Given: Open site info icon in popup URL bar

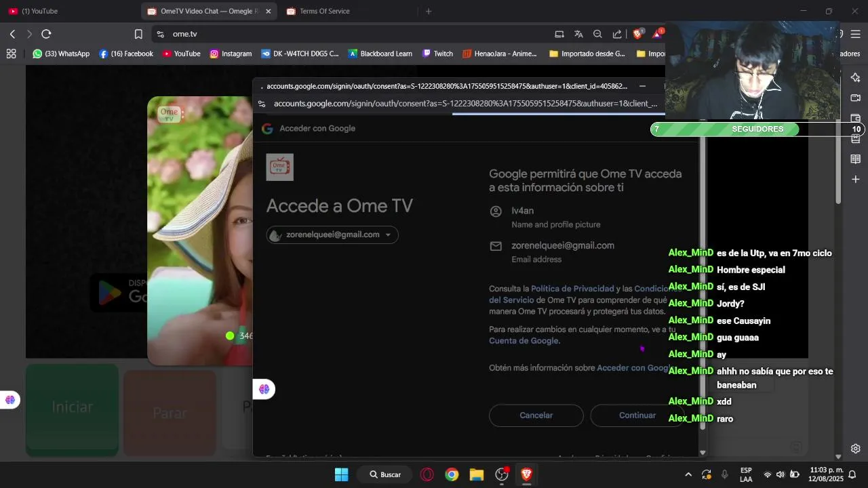Looking at the screenshot, I should [x=262, y=104].
